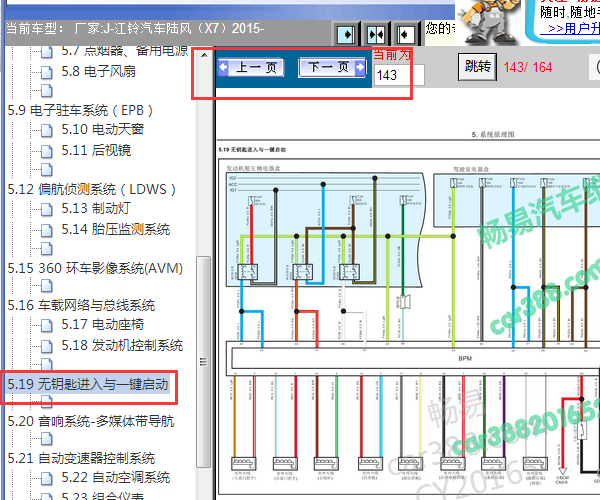Viewport: 600px width, 500px height.
Task: Click page icon beside 5.11 后视镜
Action: [47, 151]
